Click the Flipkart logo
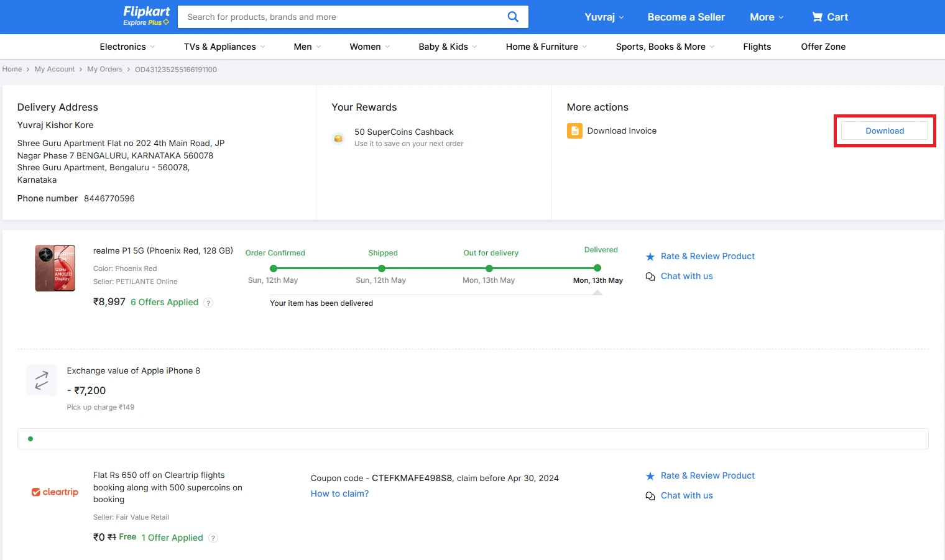Image resolution: width=945 pixels, height=560 pixels. 147,12
